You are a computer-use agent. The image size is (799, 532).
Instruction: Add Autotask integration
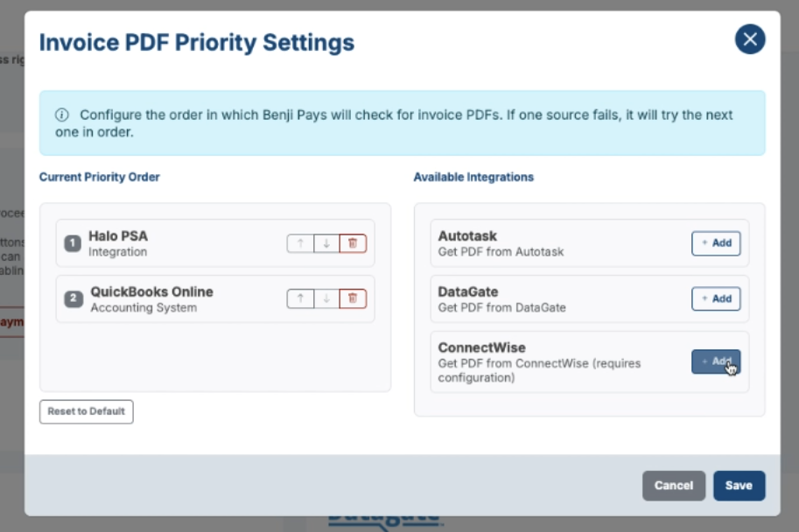tap(716, 243)
